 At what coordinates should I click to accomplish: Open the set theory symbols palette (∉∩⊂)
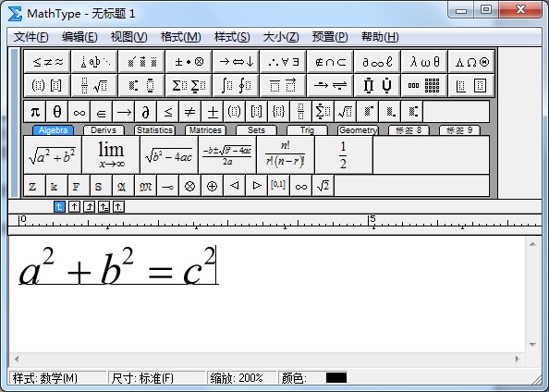click(330, 62)
